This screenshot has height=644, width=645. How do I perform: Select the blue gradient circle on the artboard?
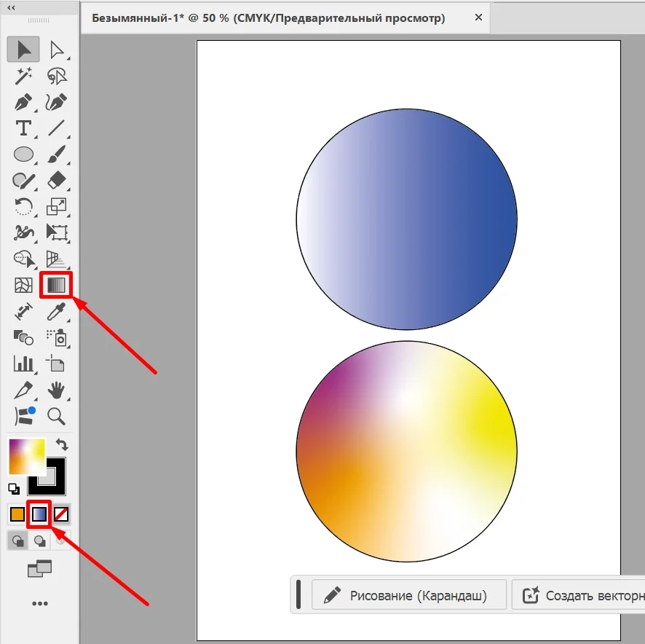(x=406, y=219)
